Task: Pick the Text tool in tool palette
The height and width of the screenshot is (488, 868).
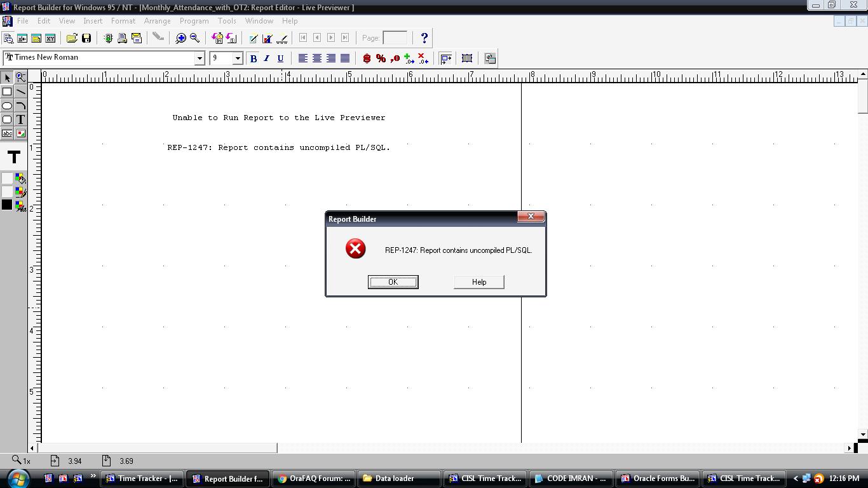Action: tap(21, 119)
